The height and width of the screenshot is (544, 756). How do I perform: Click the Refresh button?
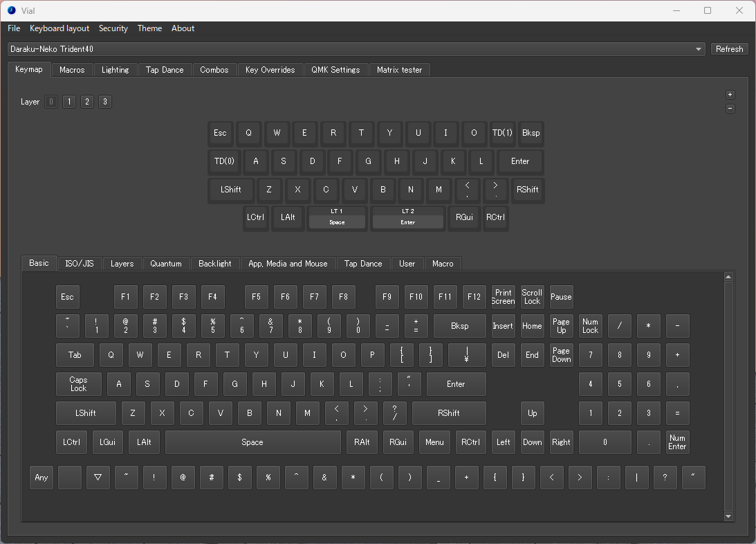[729, 48]
